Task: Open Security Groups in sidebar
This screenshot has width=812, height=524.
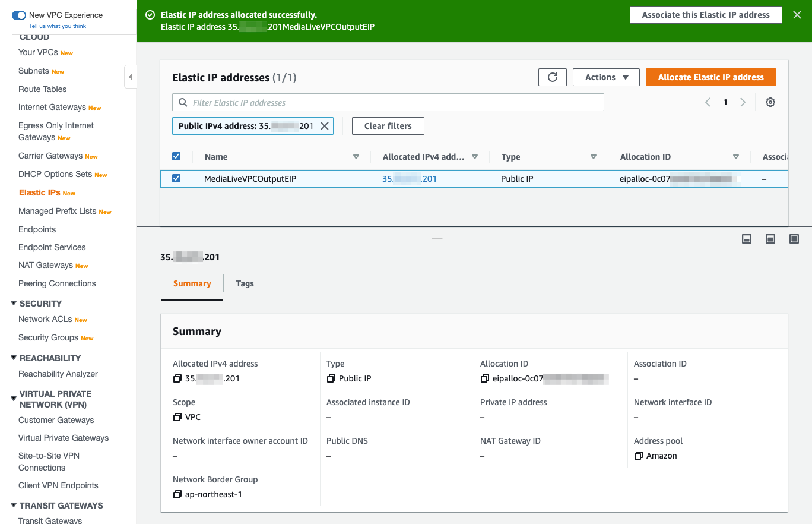Action: (x=48, y=337)
